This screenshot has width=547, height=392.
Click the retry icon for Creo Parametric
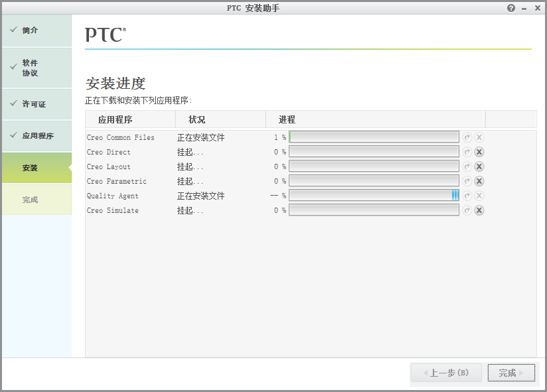click(467, 181)
